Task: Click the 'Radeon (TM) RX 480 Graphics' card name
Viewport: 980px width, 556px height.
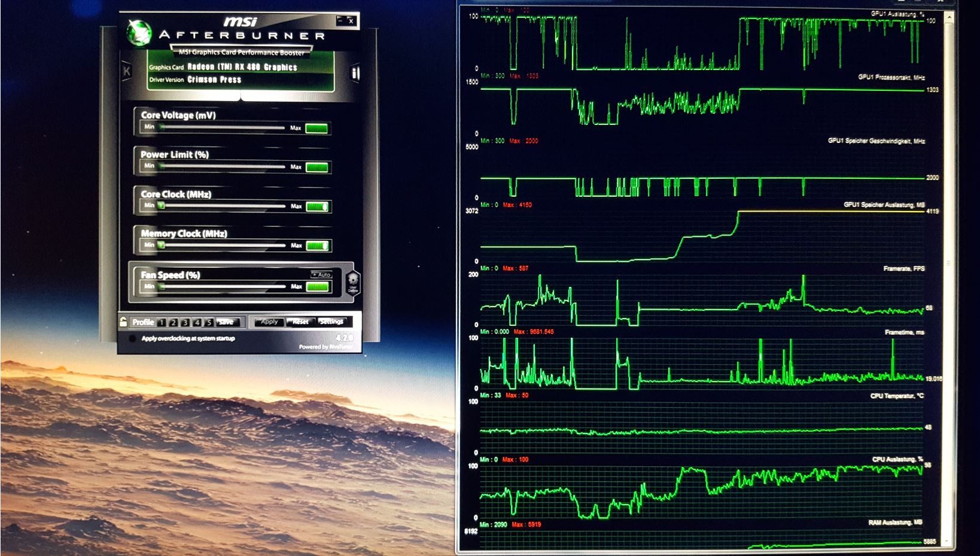Action: (x=242, y=67)
